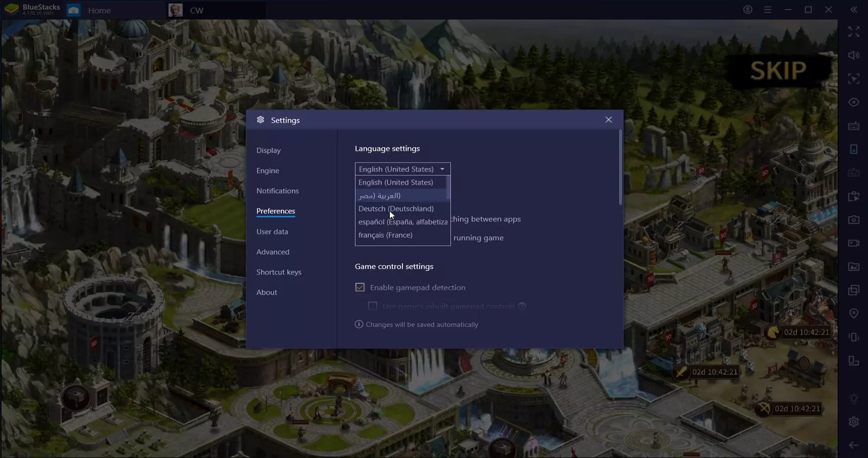The image size is (868, 458).
Task: Open the account profile icon in title bar
Action: [x=748, y=10]
